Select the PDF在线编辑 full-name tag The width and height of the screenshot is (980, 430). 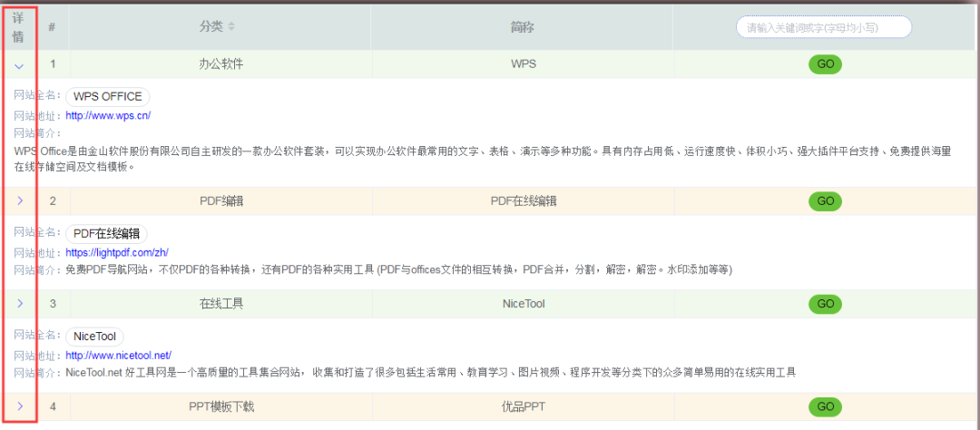click(106, 233)
